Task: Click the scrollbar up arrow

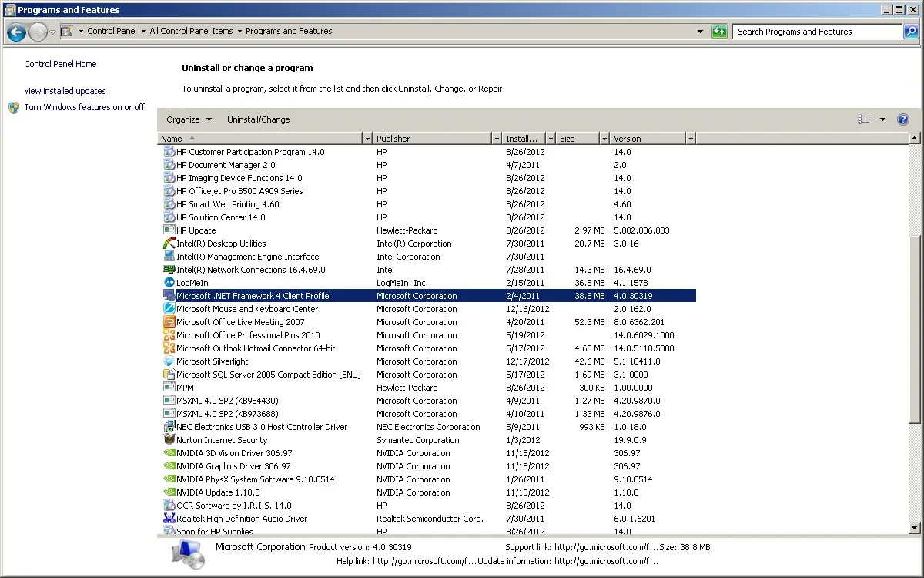Action: click(x=915, y=139)
